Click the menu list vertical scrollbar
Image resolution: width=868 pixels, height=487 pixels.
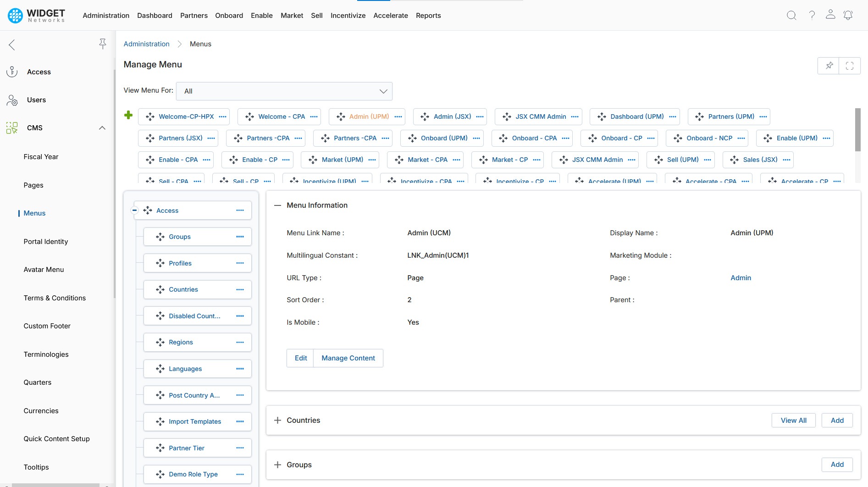coord(858,130)
